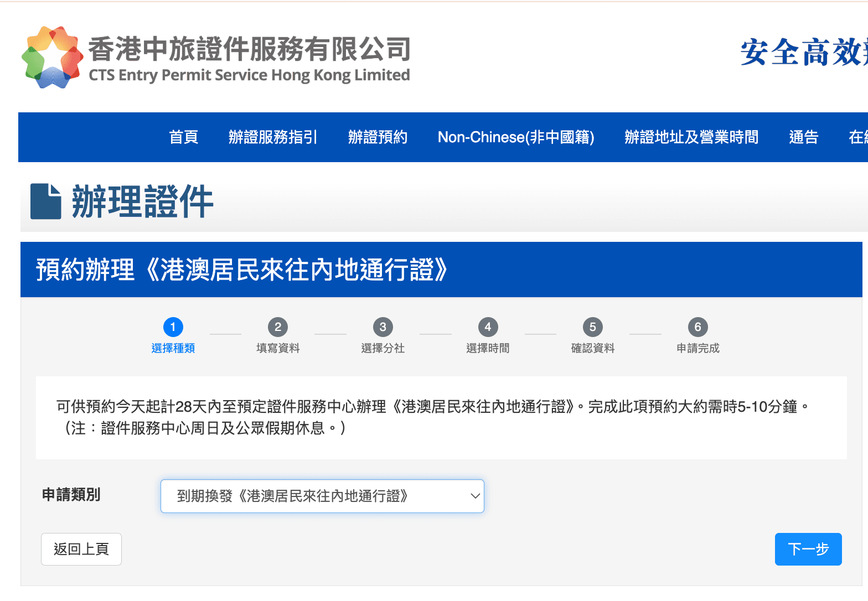Select the Non-Chinese(非中國籍) menu item
868x601 pixels.
tap(516, 137)
